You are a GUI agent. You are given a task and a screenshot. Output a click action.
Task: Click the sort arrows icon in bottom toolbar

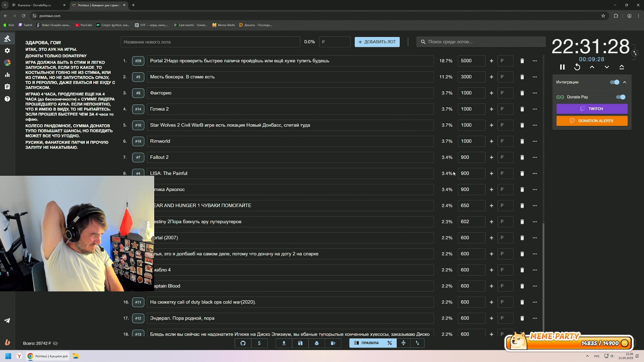417,343
